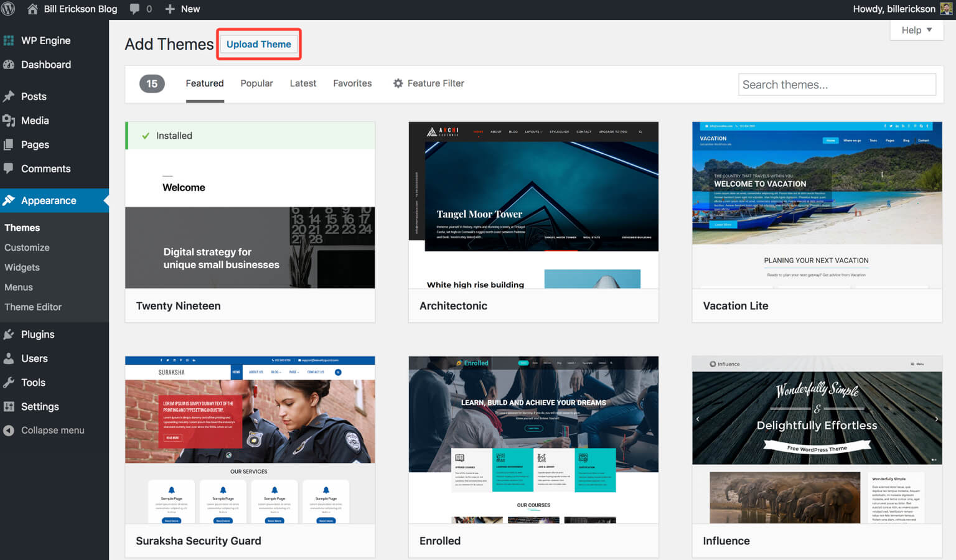Click the Plugins plug icon
Image resolution: width=956 pixels, height=560 pixels.
tap(9, 334)
